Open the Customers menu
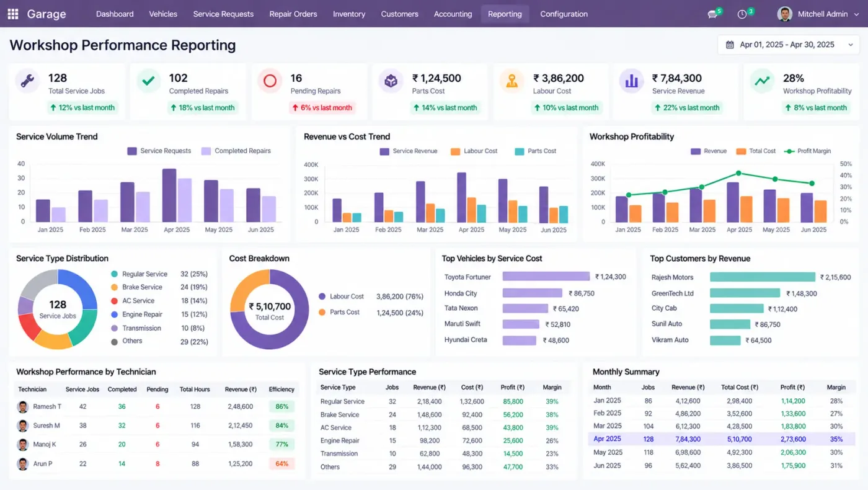The width and height of the screenshot is (868, 490). pos(399,14)
